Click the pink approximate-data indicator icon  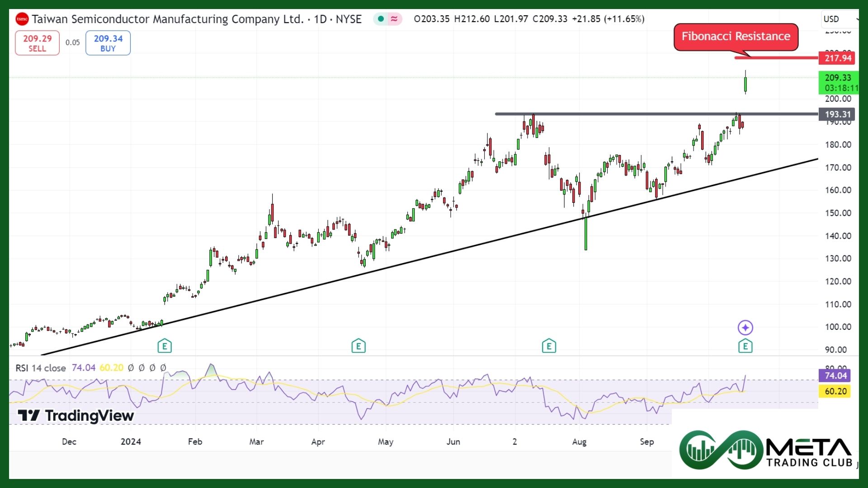click(x=394, y=19)
